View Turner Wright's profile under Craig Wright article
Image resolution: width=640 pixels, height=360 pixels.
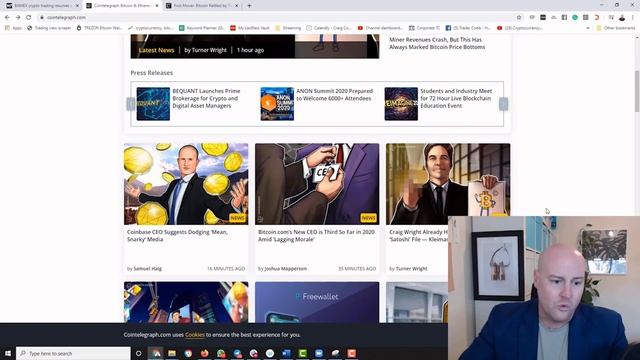tap(411, 269)
